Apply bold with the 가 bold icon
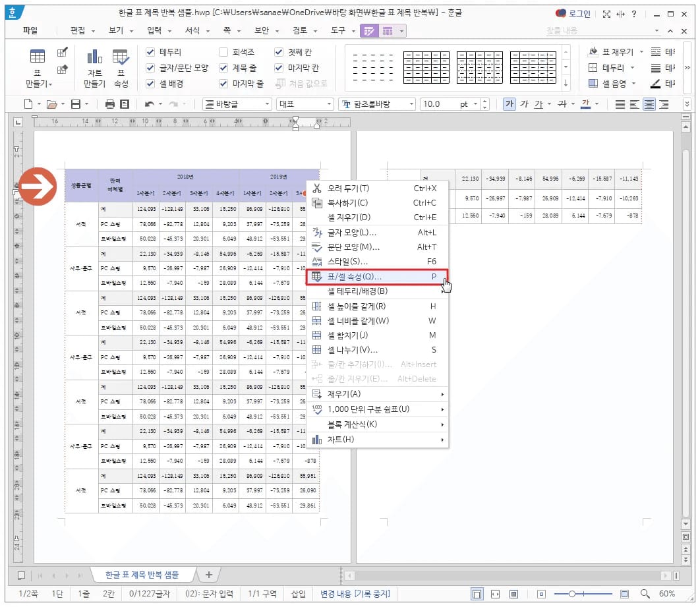Viewport: 700px width, 607px height. tap(508, 103)
